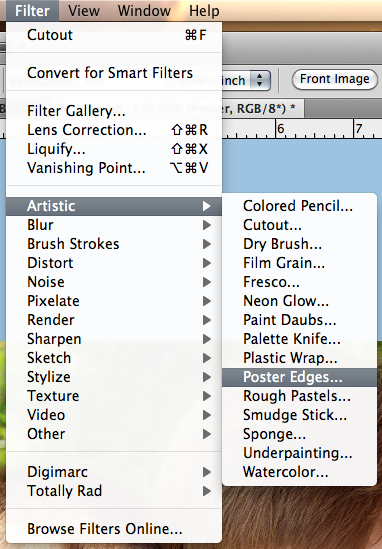Click the Front Image button

pyautogui.click(x=335, y=79)
